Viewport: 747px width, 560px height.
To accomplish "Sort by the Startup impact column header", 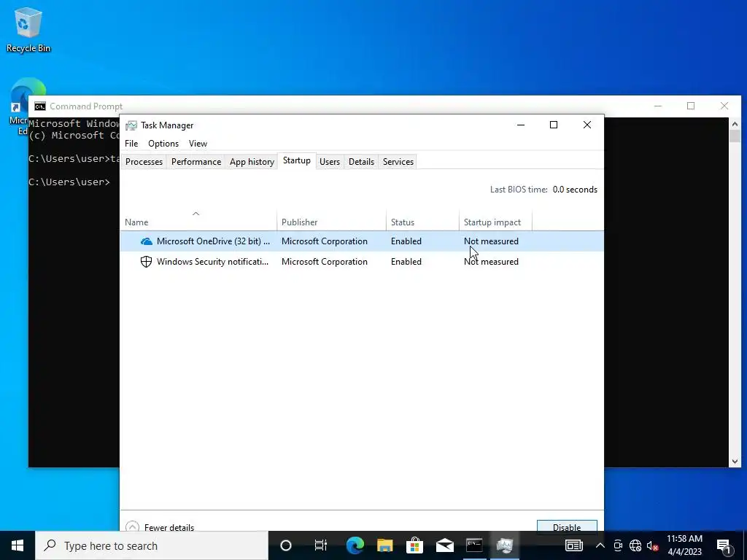I will click(495, 222).
